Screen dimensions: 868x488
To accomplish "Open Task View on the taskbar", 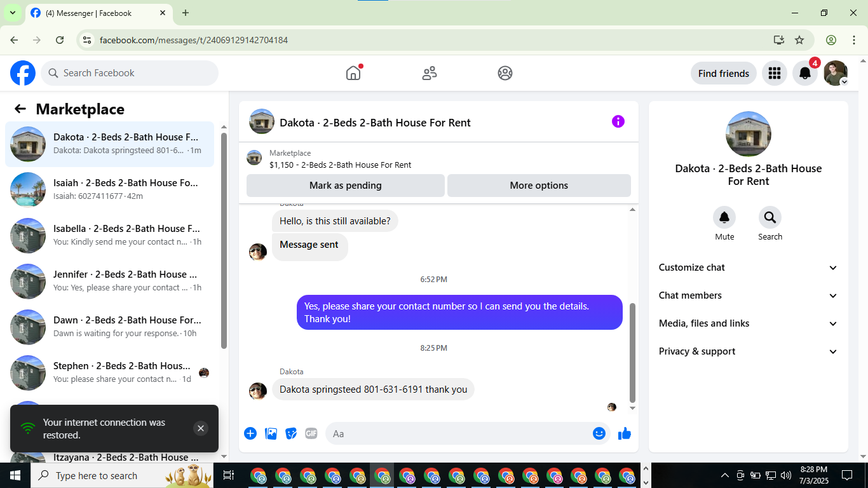I will [x=229, y=475].
